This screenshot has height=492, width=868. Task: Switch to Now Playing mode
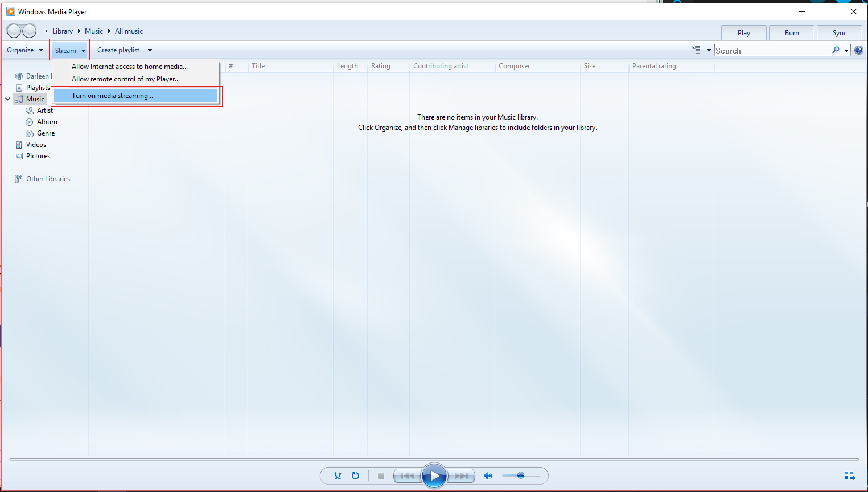pyautogui.click(x=850, y=475)
